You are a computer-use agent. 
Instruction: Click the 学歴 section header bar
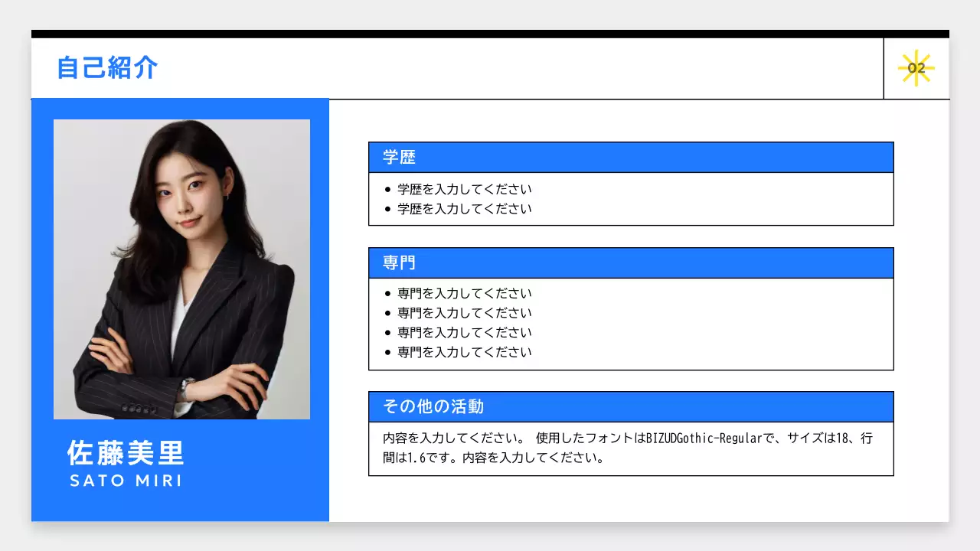point(631,157)
